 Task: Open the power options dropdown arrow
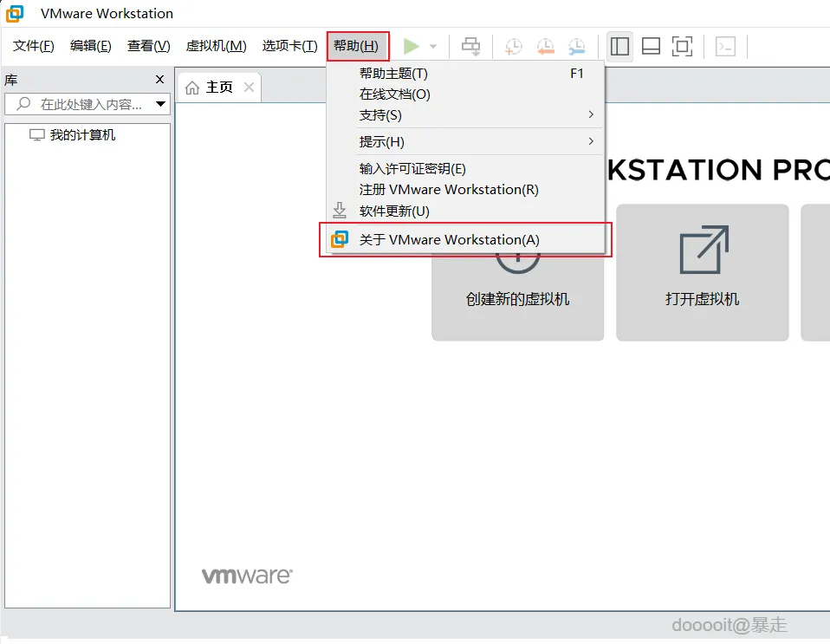(x=433, y=47)
